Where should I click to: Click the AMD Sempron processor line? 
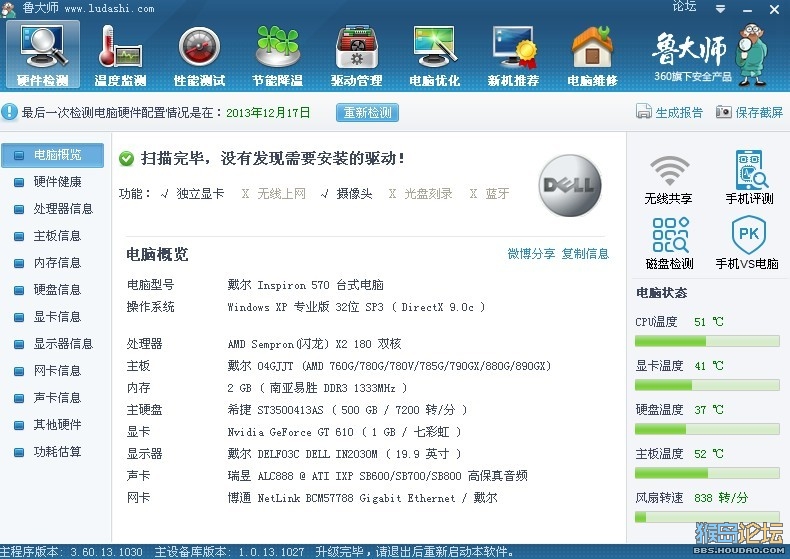(x=314, y=344)
